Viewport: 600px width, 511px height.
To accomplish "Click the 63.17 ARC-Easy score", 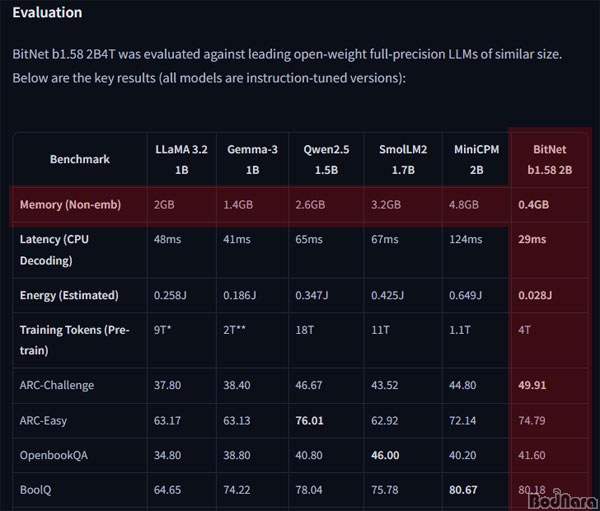I will tap(167, 421).
